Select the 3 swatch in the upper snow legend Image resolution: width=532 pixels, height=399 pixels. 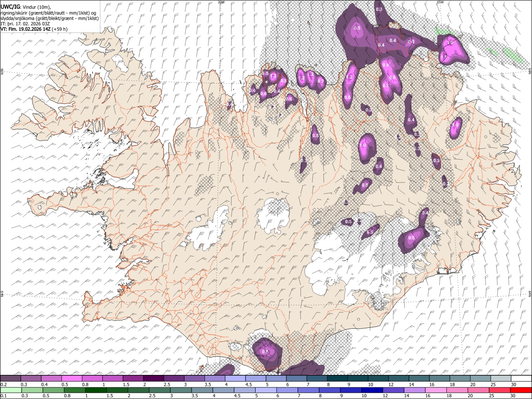click(195, 378)
